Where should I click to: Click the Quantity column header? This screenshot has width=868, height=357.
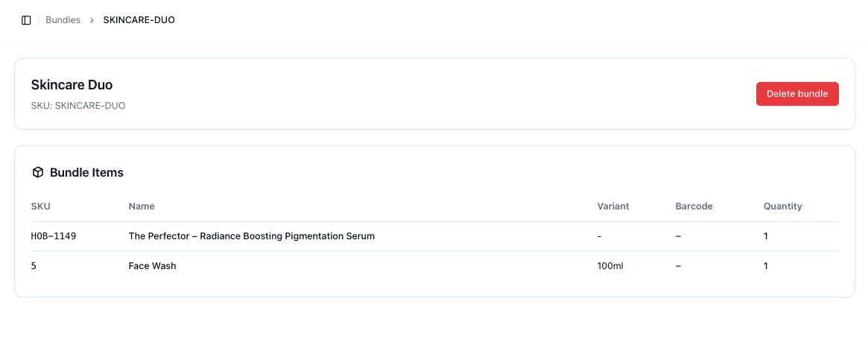pos(782,206)
